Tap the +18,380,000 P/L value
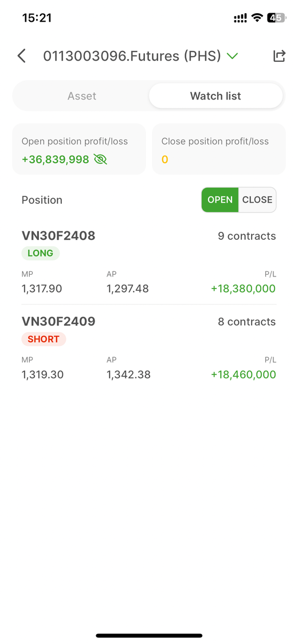Image resolution: width=298 pixels, height=644 pixels. click(x=243, y=289)
